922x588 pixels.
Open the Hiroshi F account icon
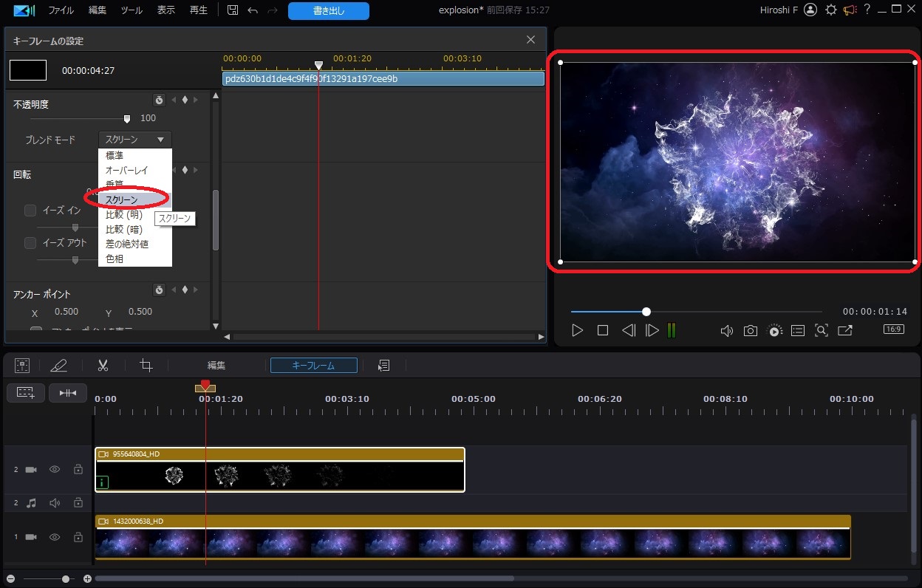pyautogui.click(x=810, y=10)
